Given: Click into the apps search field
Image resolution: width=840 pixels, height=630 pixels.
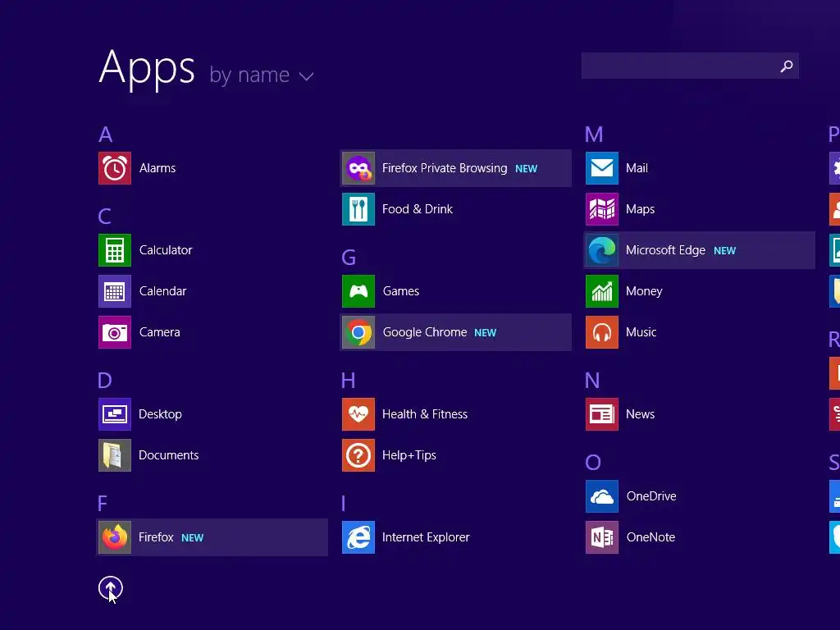Looking at the screenshot, I should point(690,66).
